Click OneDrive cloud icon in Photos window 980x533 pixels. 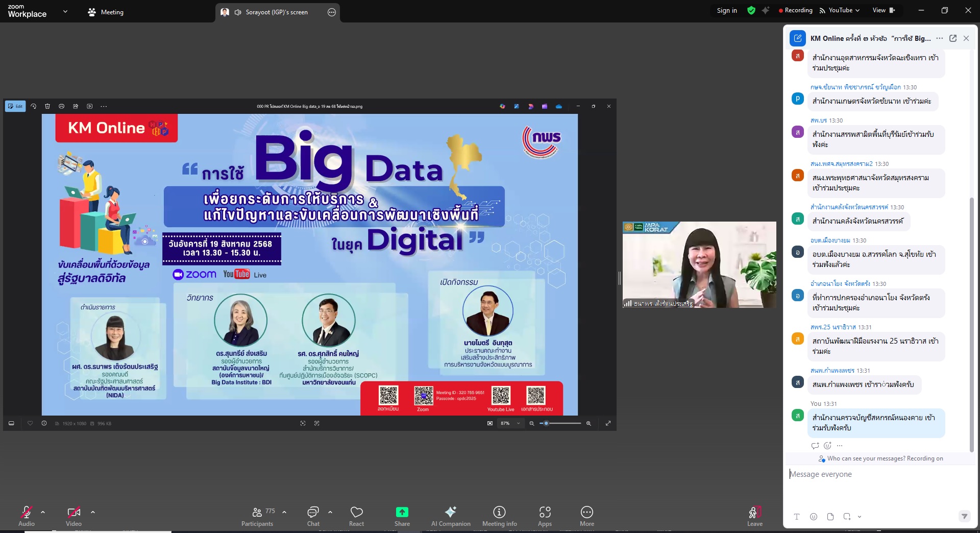pyautogui.click(x=559, y=106)
